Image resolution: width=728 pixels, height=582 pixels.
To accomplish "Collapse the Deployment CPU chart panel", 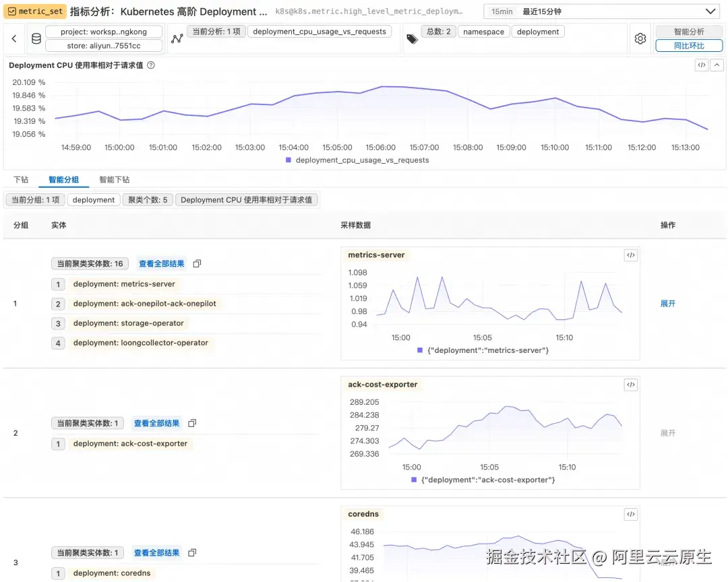I will pos(717,65).
